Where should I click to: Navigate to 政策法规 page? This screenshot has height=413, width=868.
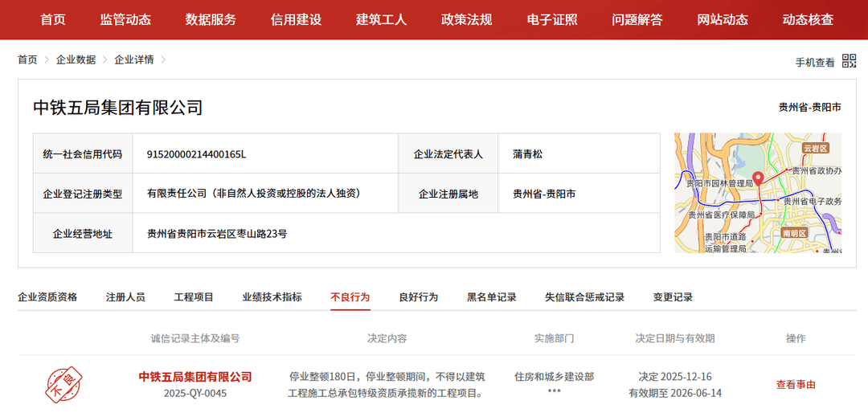tap(466, 19)
